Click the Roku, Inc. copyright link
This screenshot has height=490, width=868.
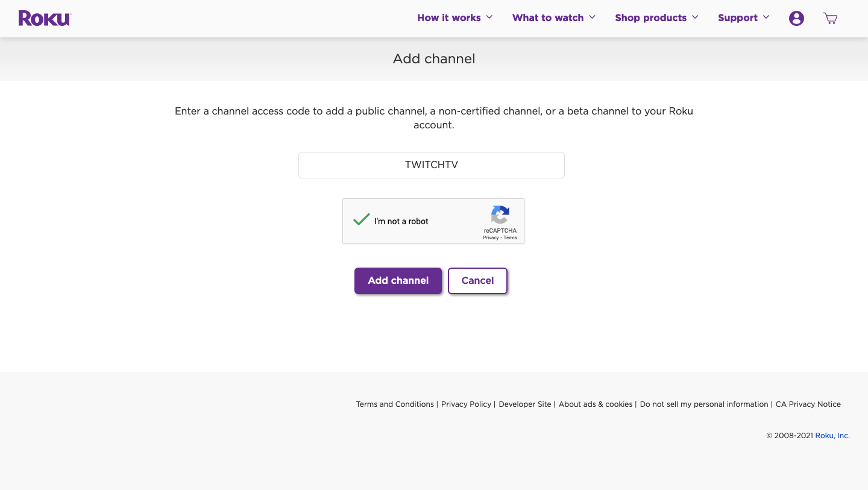(832, 436)
